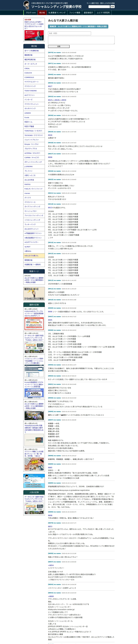Screen dimensions: 138x644
Task: Open トラストレンディング事件 article link
Action: point(34,361)
